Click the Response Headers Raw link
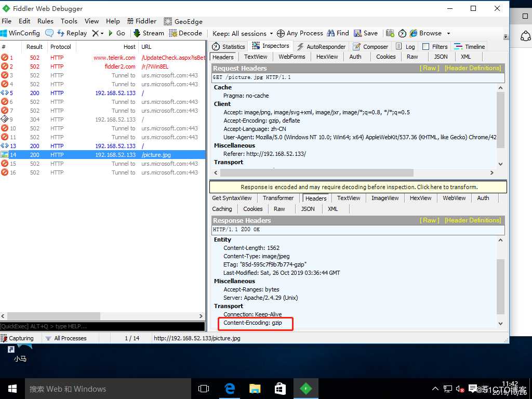The image size is (532, 399). tap(430, 220)
